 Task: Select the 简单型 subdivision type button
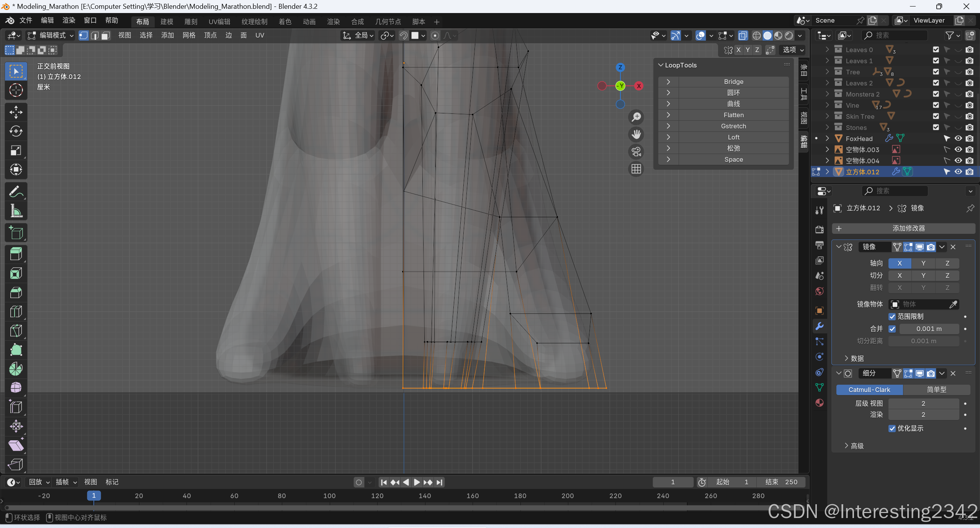[x=936, y=390]
